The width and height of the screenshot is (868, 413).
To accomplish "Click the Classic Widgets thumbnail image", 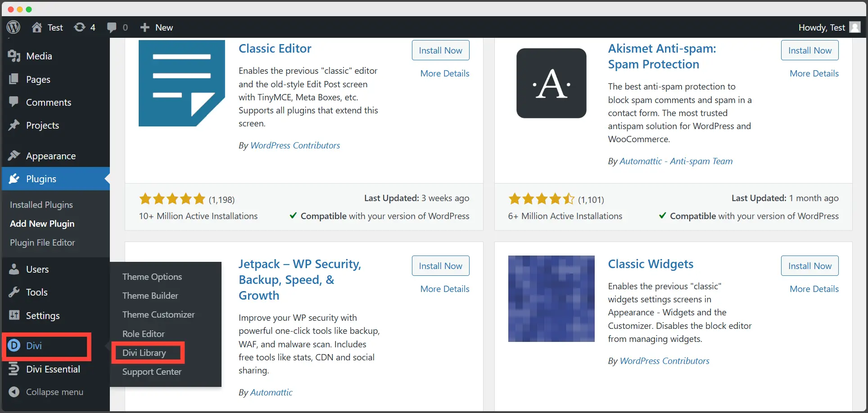I will (551, 299).
